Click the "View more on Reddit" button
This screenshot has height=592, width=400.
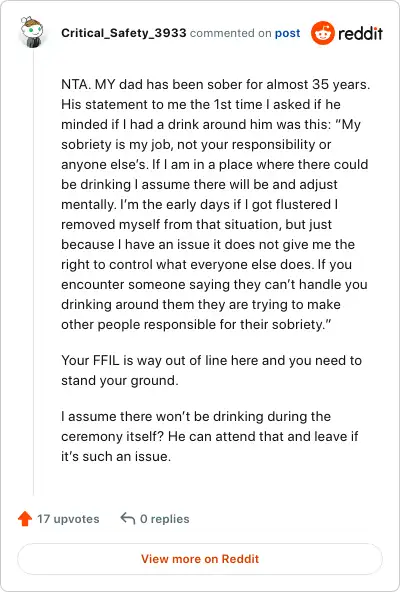[200, 559]
